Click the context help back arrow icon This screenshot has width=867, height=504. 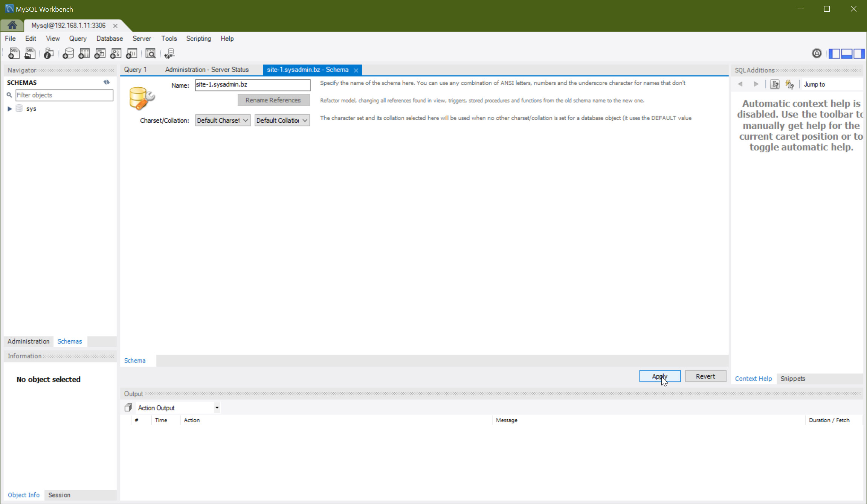point(740,84)
